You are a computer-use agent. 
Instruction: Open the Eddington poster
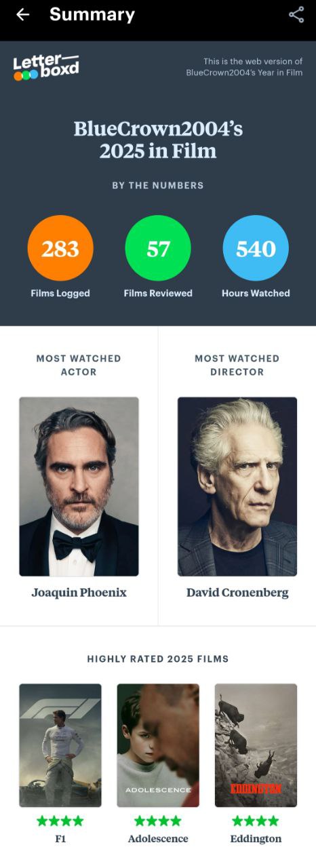[x=256, y=745]
